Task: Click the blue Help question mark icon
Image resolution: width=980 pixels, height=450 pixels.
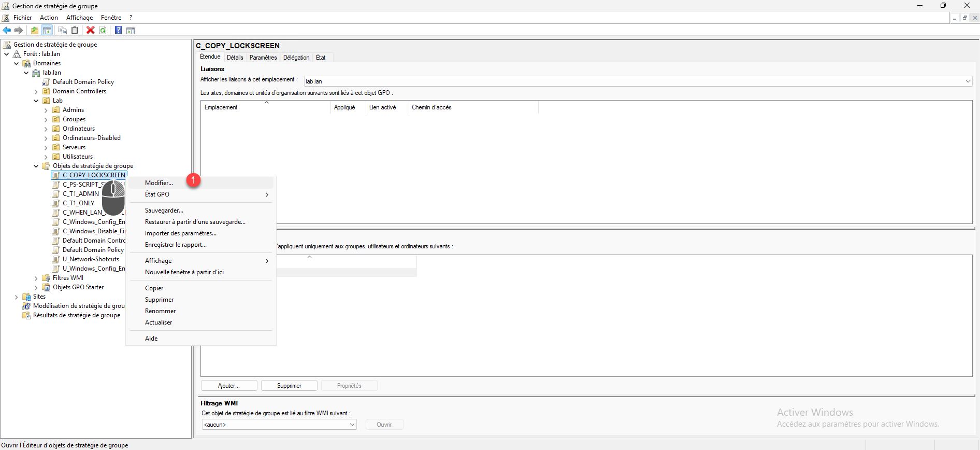Action: [118, 31]
